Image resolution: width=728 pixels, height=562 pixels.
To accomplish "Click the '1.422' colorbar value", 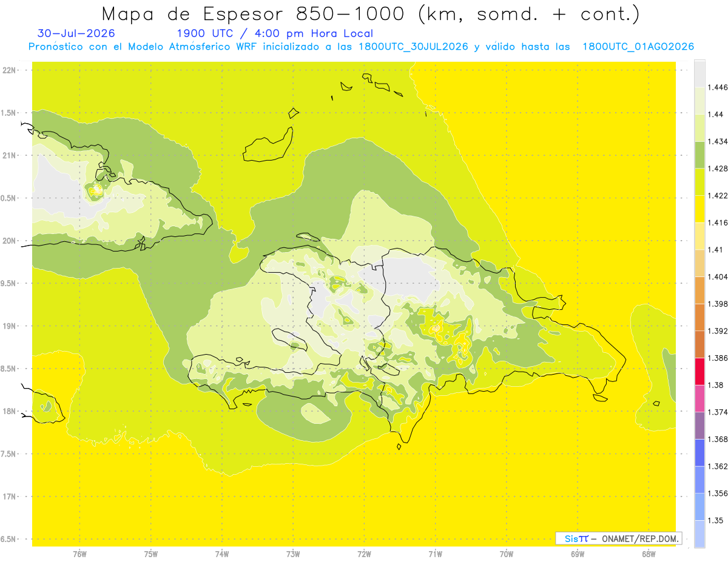I will 718,196.
